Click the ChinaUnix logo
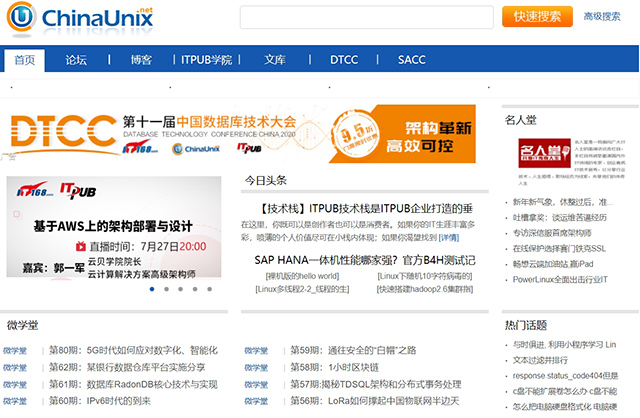This screenshot has height=418, width=640. (80, 18)
